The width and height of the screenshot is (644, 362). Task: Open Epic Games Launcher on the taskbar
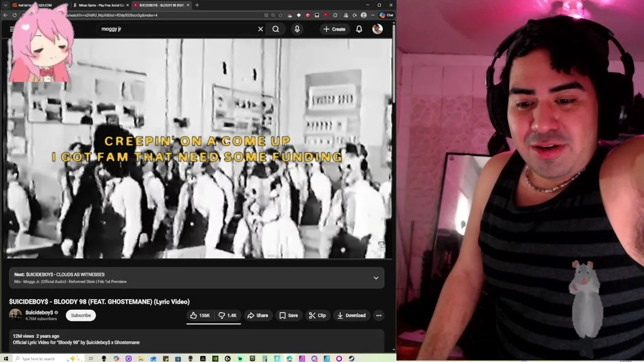(x=253, y=358)
